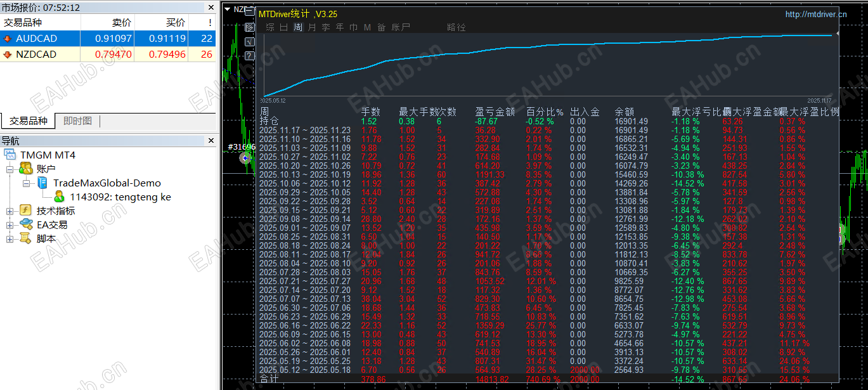Click the MTDriver统计 ,V3.25 title
This screenshot has height=390, width=868.
(x=298, y=14)
